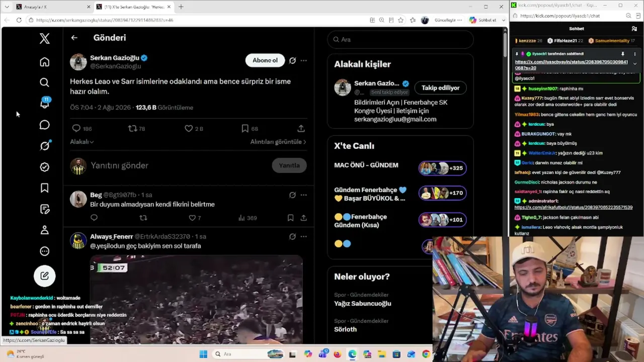
Task: Open Grok explain icon on Serkan's post
Action: coord(292,60)
